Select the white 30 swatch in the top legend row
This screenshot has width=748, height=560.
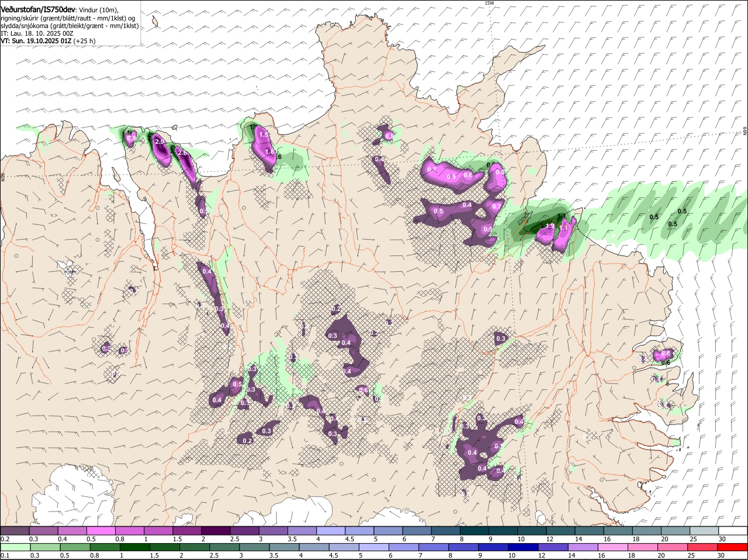click(x=732, y=530)
